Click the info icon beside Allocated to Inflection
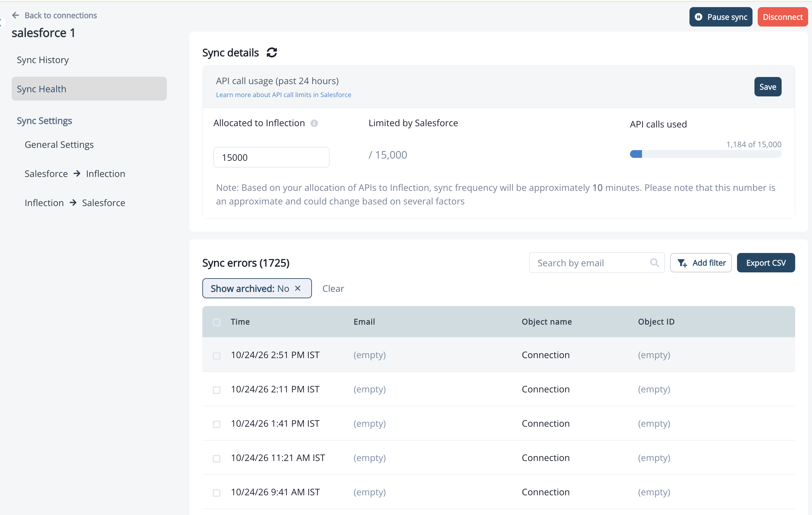 314,123
